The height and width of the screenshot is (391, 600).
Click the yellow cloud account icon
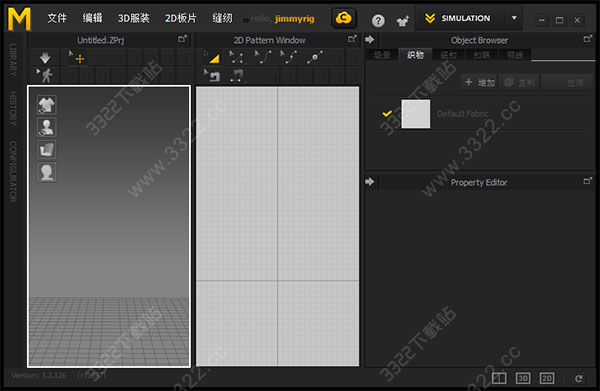(344, 18)
